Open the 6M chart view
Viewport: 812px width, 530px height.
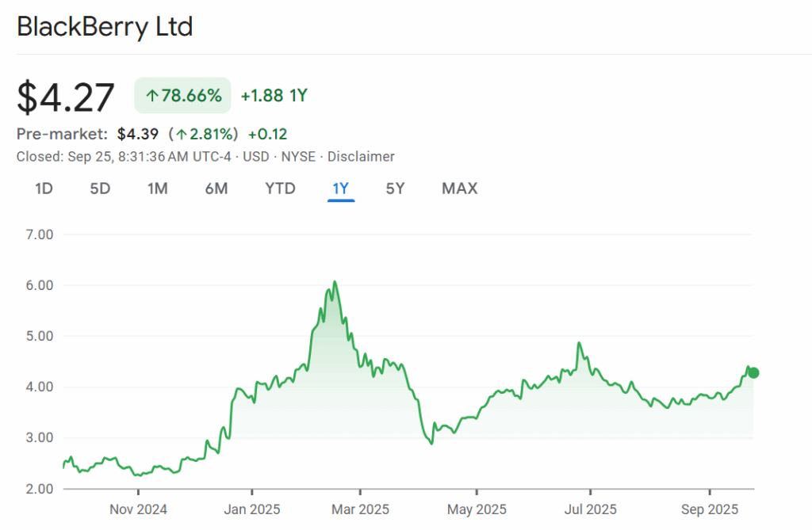[x=216, y=189]
